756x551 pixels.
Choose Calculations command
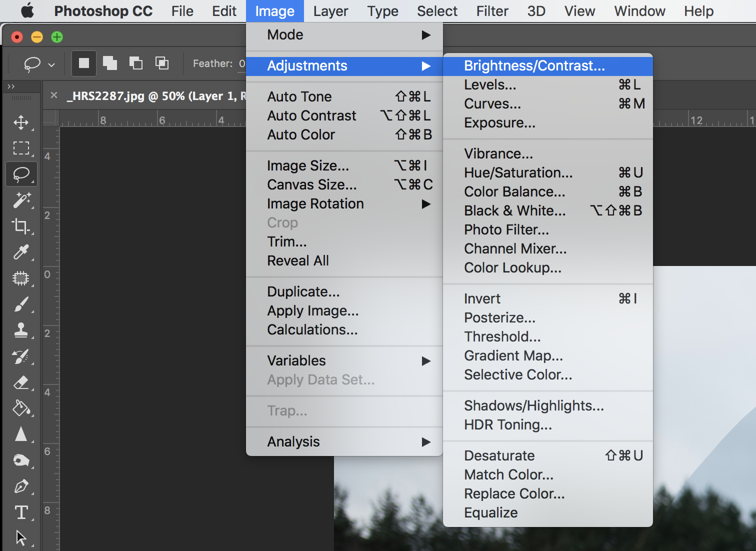344,330
